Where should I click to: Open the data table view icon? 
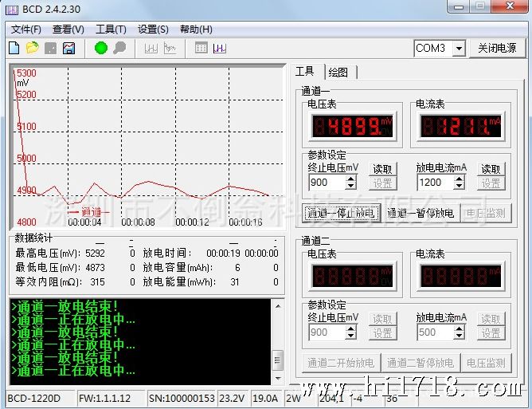coord(201,48)
